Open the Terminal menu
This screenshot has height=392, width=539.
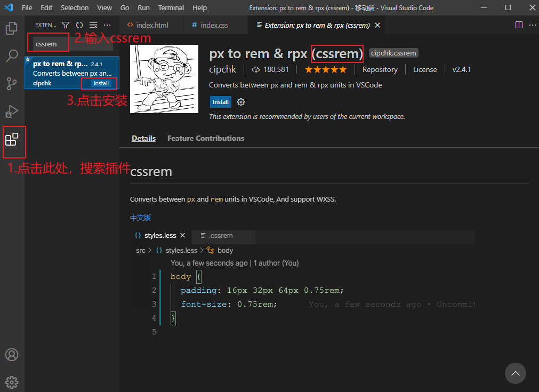[x=171, y=7]
